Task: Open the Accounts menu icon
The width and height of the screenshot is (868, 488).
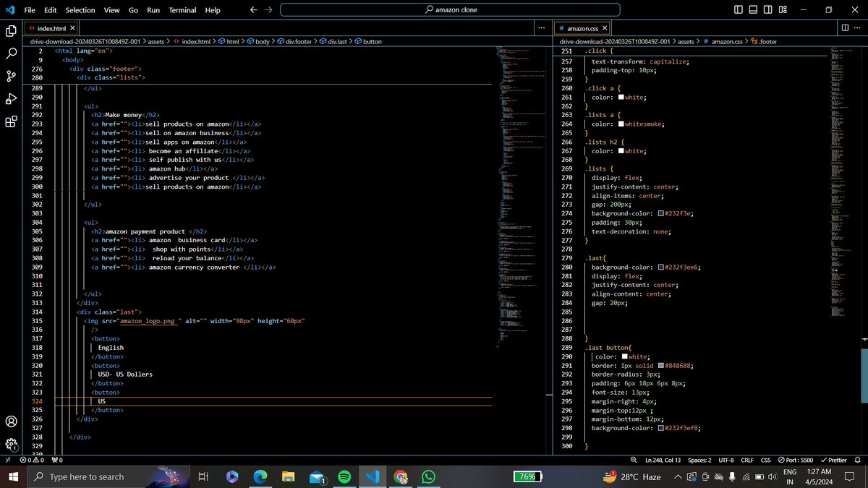Action: pos(11,421)
